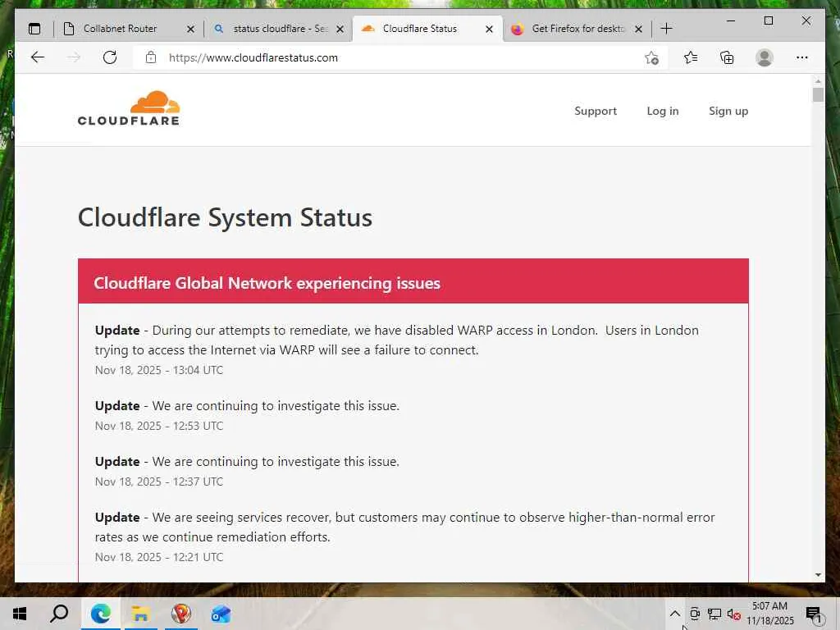Open the Action Center notifications
Screen dimensions: 840x630
coord(815,615)
